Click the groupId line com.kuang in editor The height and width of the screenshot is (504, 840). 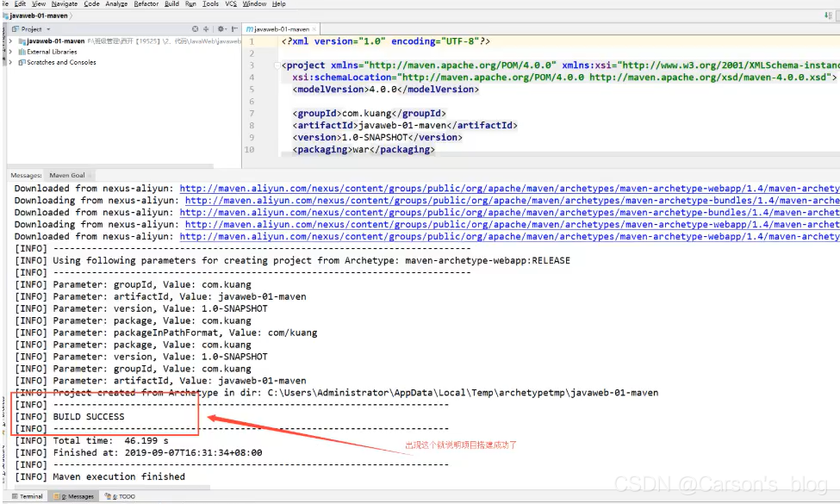369,114
